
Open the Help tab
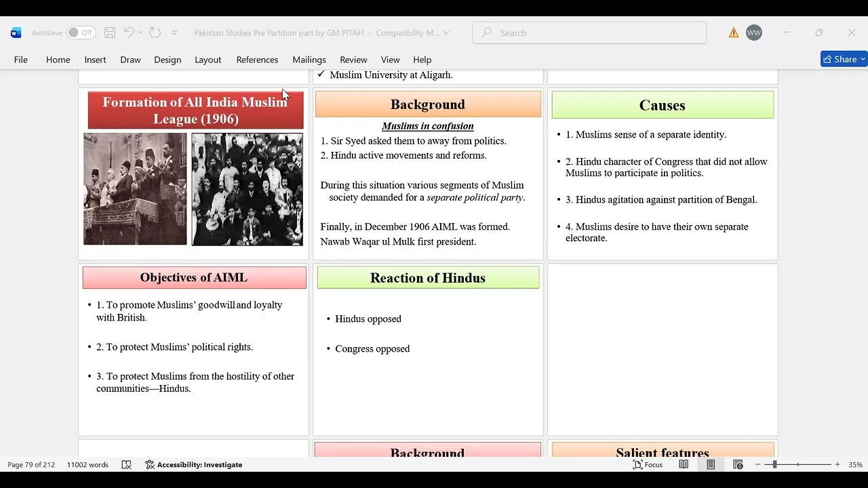tap(422, 60)
